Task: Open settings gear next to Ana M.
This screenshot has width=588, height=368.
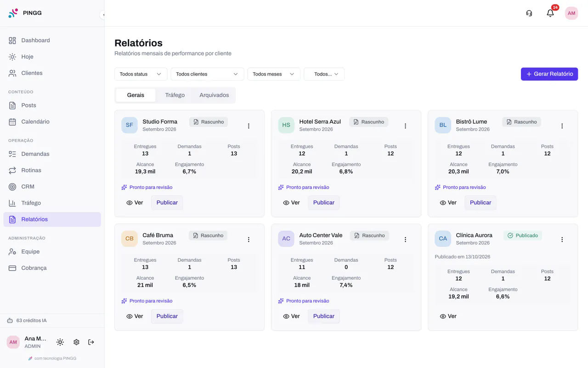Action: point(76,342)
